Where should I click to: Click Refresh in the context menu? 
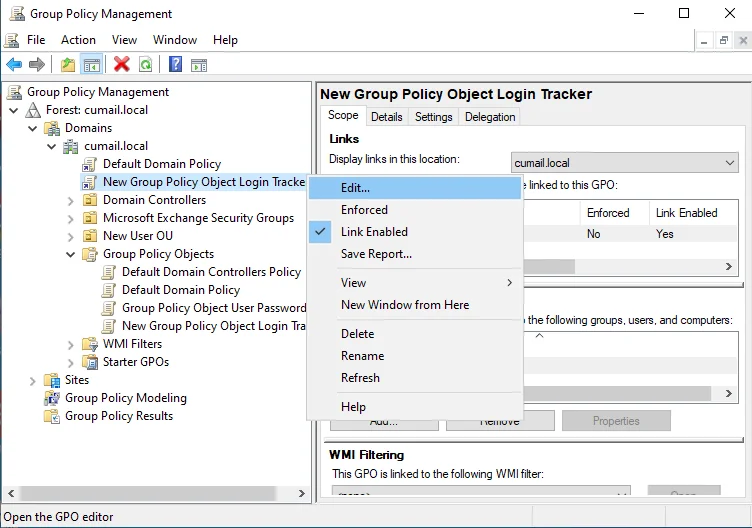415,378
